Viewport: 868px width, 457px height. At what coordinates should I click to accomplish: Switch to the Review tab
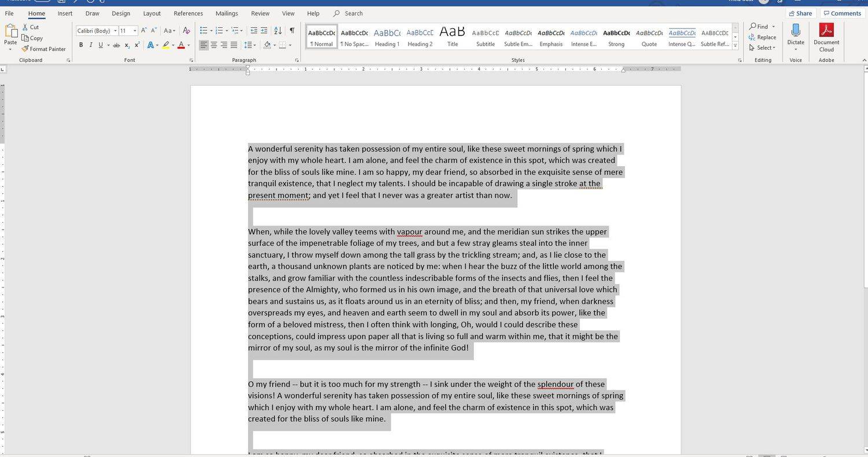260,13
